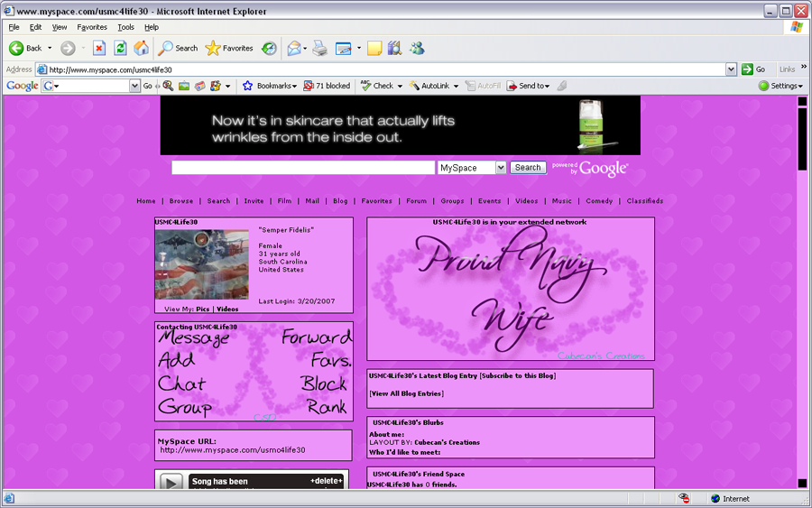
Task: Expand the Mail icon dropdown arrow
Action: (x=305, y=48)
